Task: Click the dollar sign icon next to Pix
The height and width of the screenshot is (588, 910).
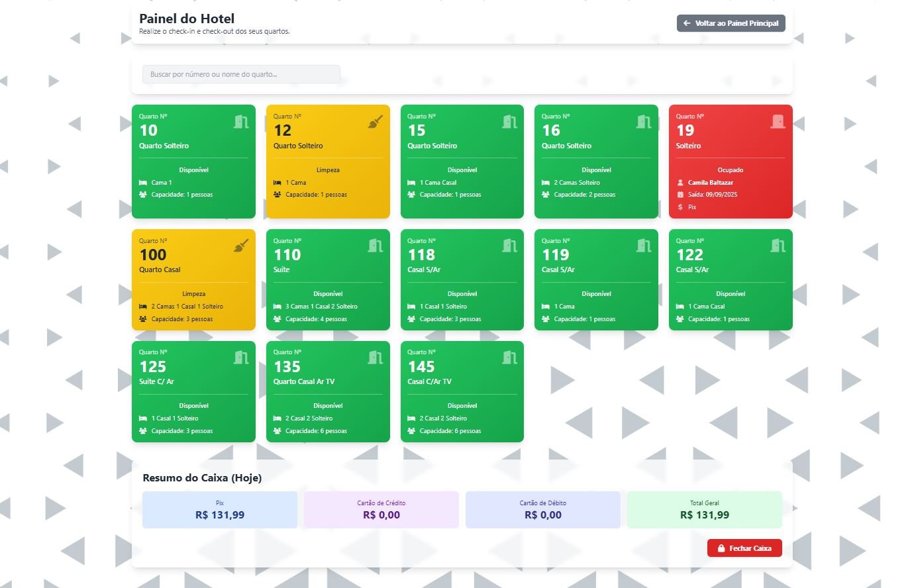Action: coord(680,207)
